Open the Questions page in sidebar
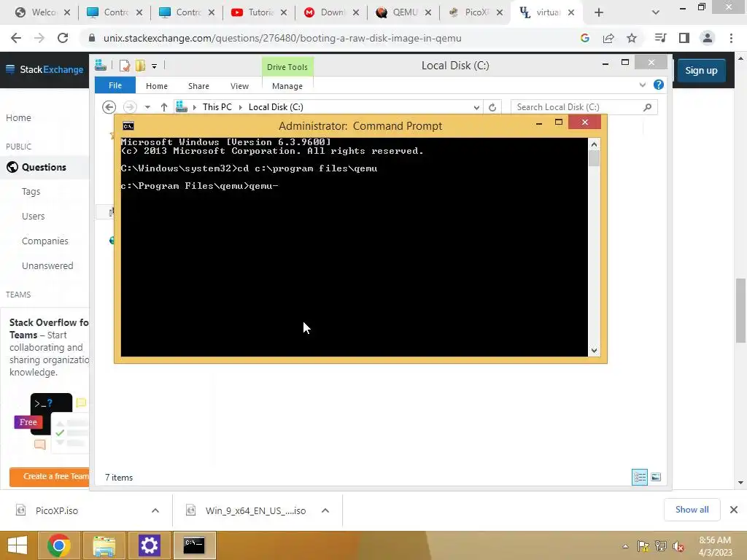This screenshot has width=747, height=560. pyautogui.click(x=44, y=167)
